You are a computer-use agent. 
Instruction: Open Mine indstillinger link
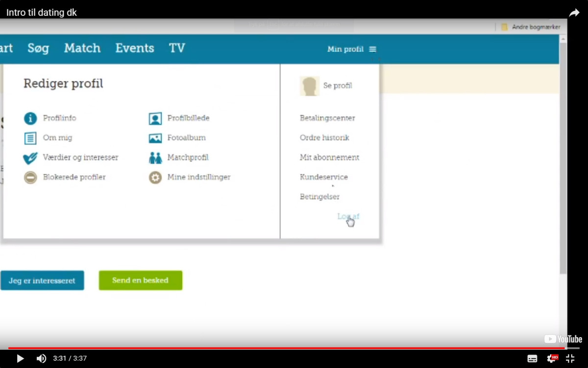pos(198,177)
